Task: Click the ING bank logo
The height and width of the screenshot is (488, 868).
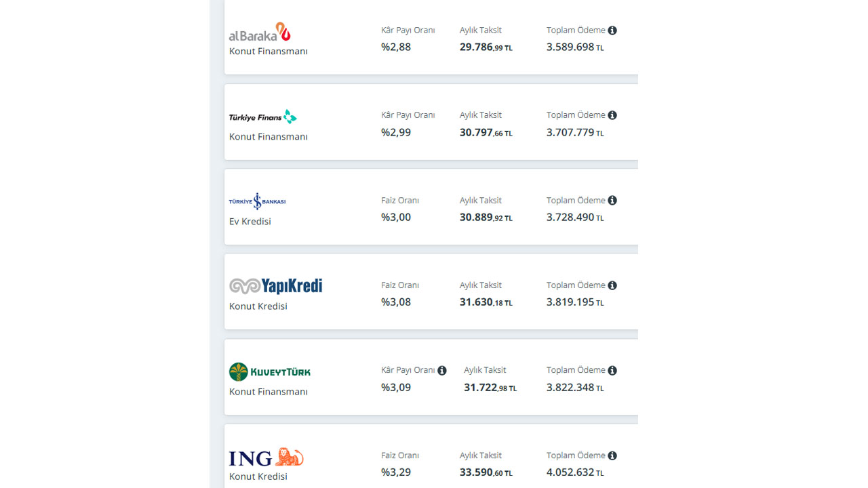Action: click(267, 457)
